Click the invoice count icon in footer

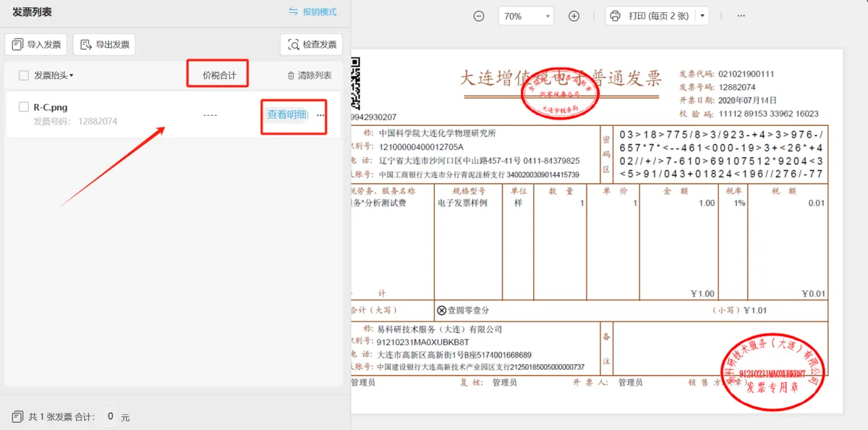[x=17, y=417]
